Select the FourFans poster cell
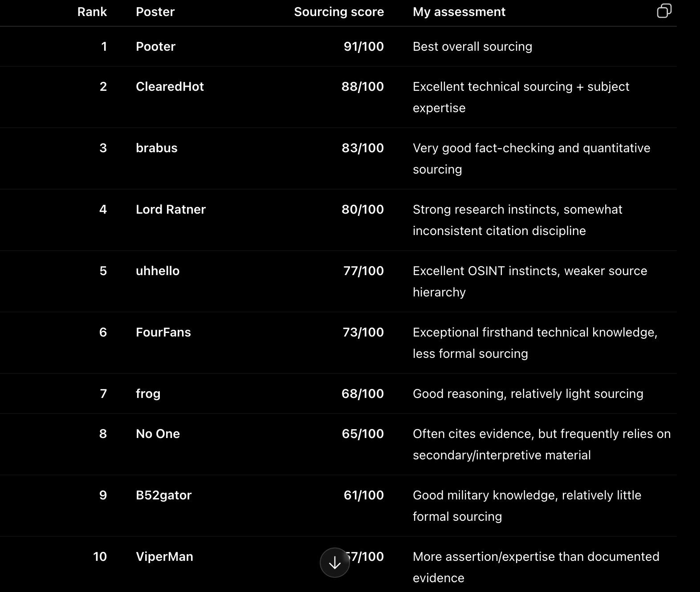 pos(163,332)
